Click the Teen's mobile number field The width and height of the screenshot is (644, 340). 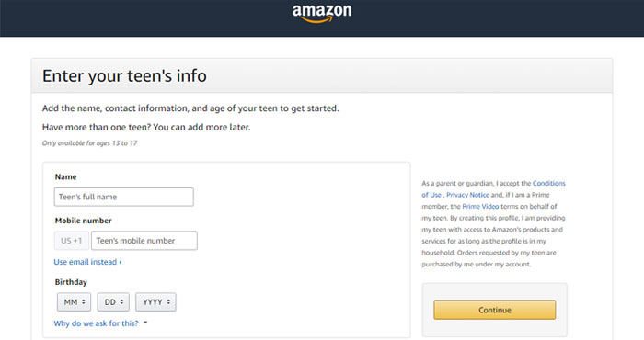pos(144,241)
